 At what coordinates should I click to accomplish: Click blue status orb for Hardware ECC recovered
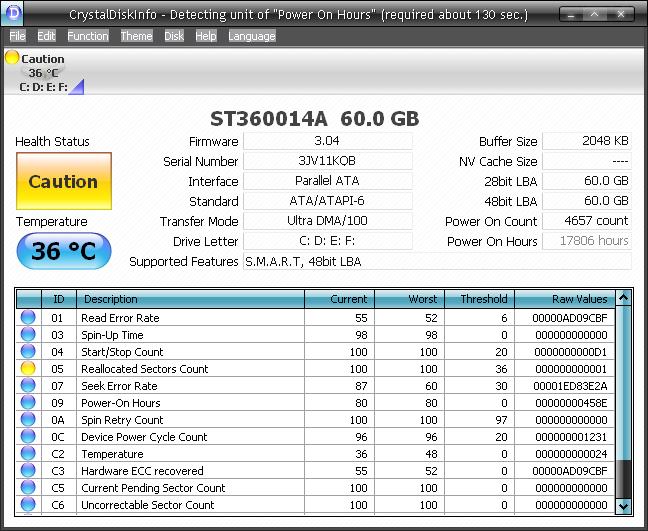28,470
